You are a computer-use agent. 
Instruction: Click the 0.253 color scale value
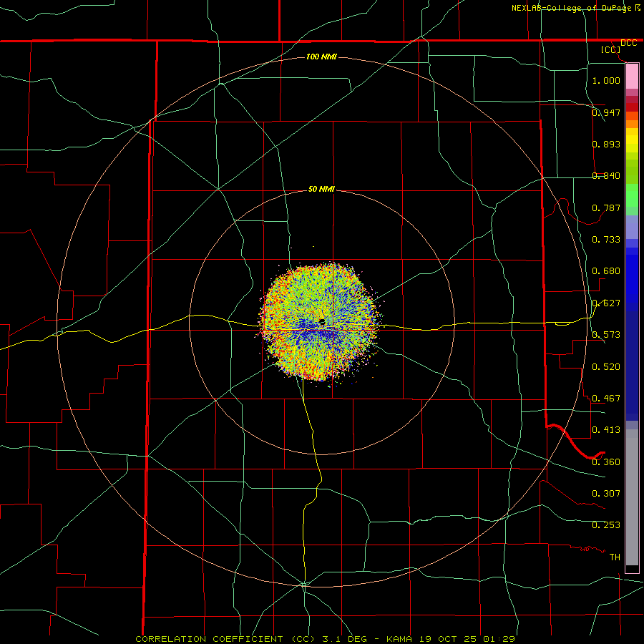[x=606, y=525]
